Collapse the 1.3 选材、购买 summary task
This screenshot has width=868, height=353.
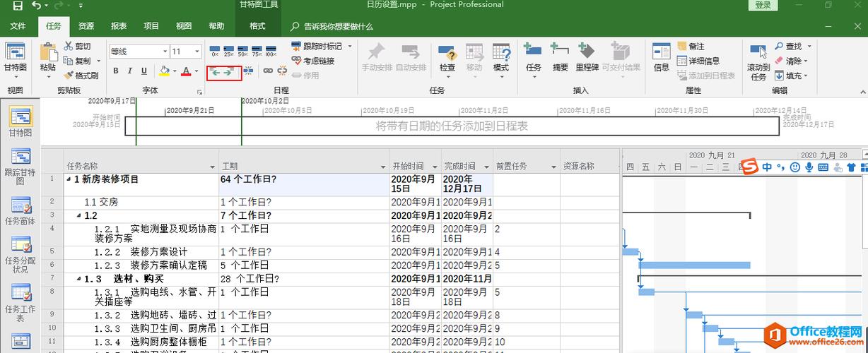click(79, 280)
